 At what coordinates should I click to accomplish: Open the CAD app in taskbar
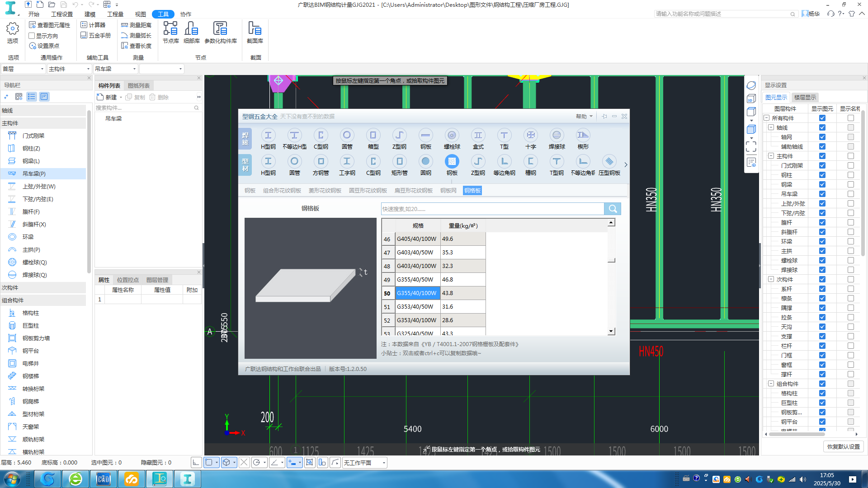104,479
